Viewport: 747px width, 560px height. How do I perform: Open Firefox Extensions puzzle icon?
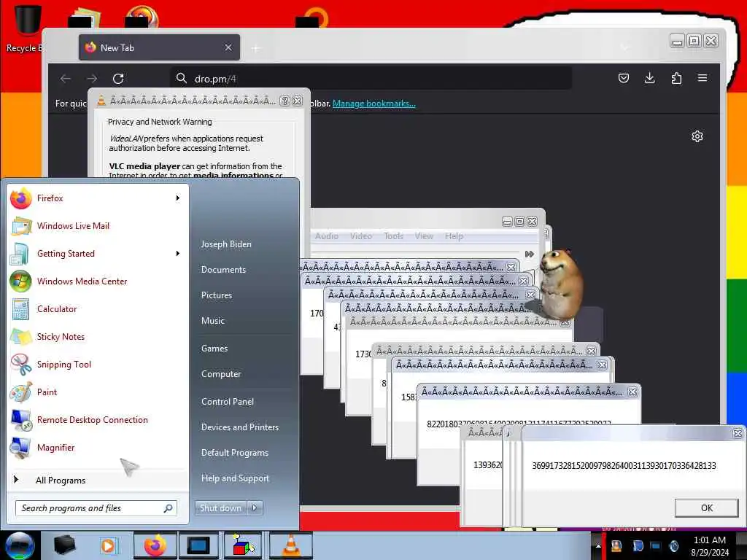(x=676, y=78)
